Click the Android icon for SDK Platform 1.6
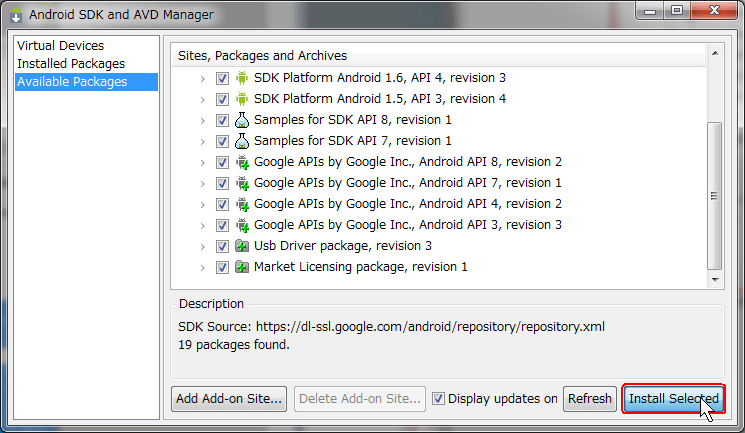This screenshot has height=433, width=745. click(x=242, y=78)
